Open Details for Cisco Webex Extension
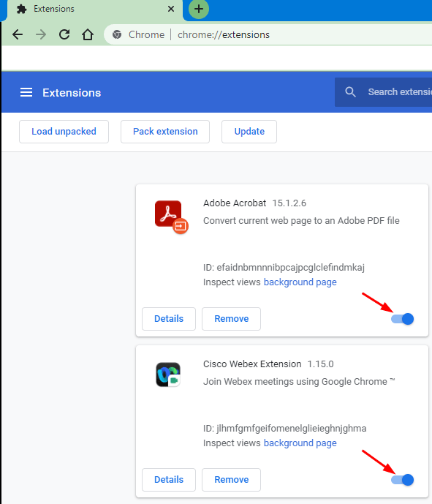 (x=169, y=480)
